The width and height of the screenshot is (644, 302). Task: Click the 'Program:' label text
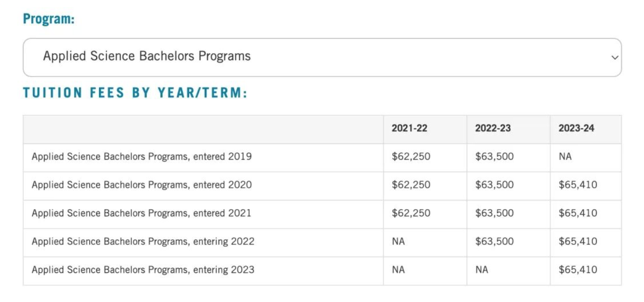coord(49,19)
